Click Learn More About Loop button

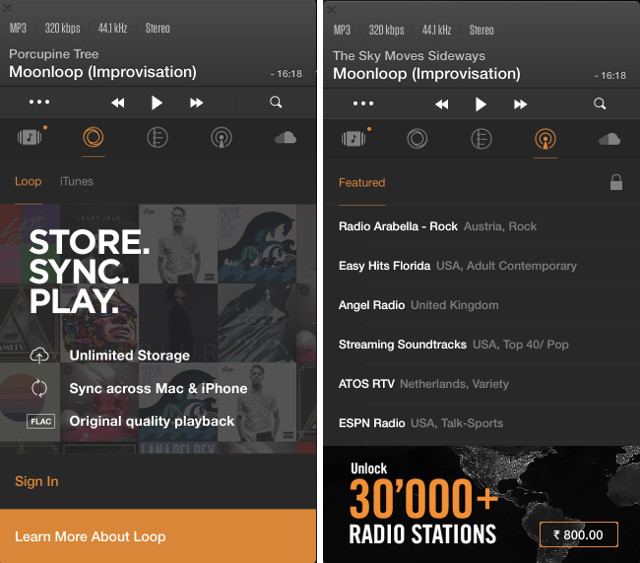158,536
